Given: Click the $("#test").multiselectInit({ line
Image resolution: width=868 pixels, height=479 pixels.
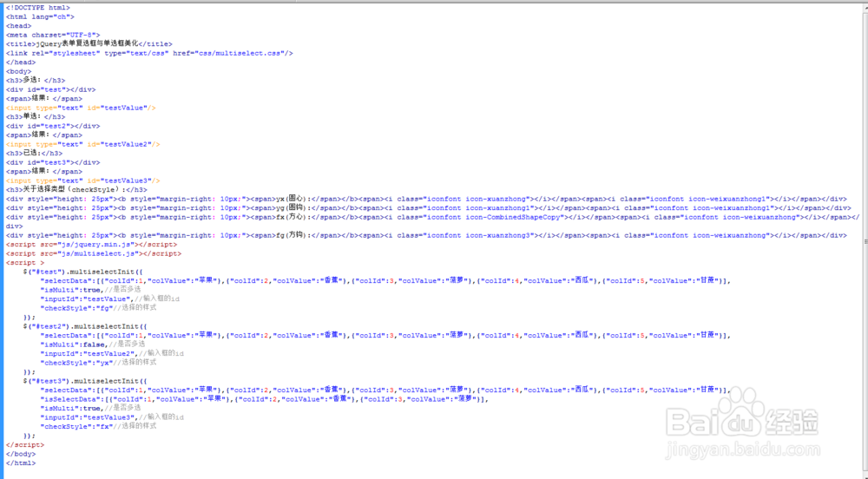Looking at the screenshot, I should pos(83,272).
